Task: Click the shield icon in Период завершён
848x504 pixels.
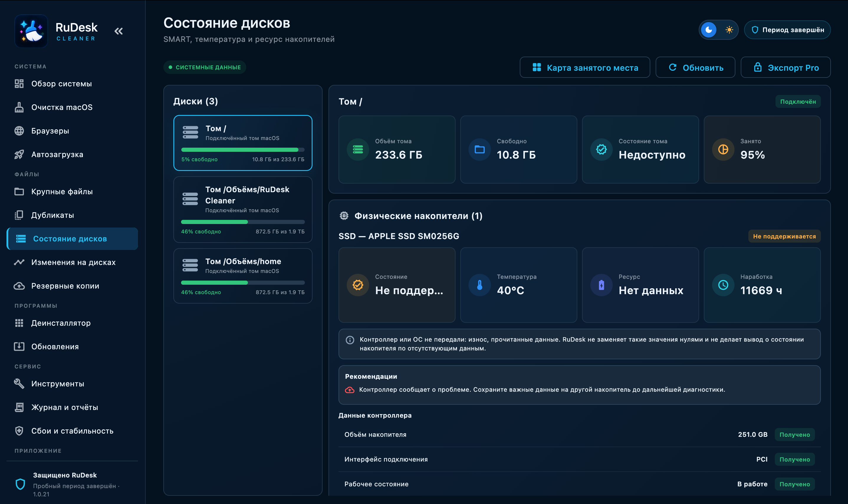Action: point(755,30)
